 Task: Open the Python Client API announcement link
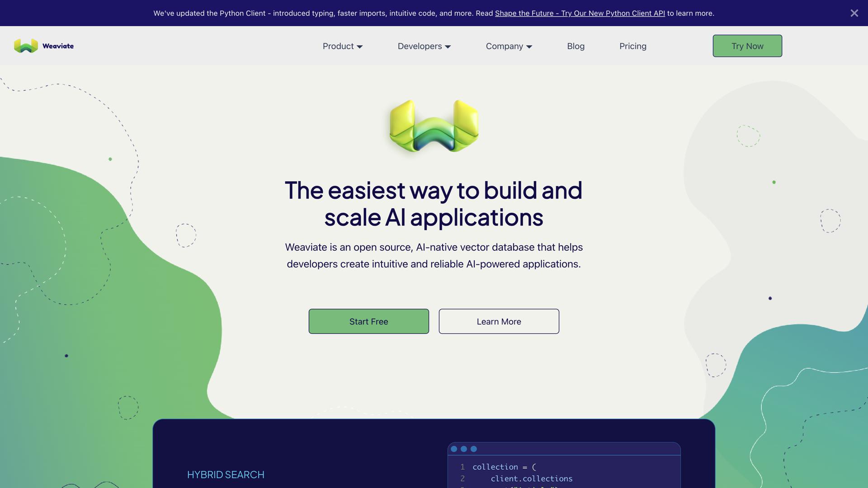(580, 13)
